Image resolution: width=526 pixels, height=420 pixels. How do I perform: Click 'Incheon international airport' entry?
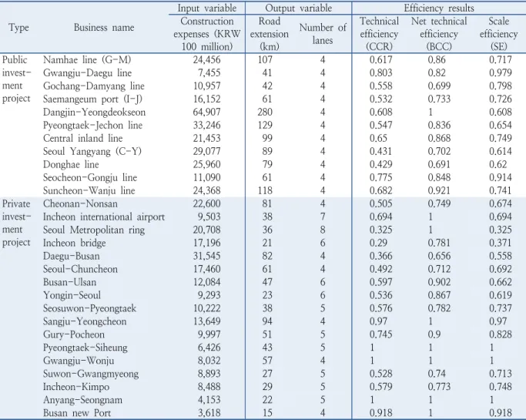point(104,217)
